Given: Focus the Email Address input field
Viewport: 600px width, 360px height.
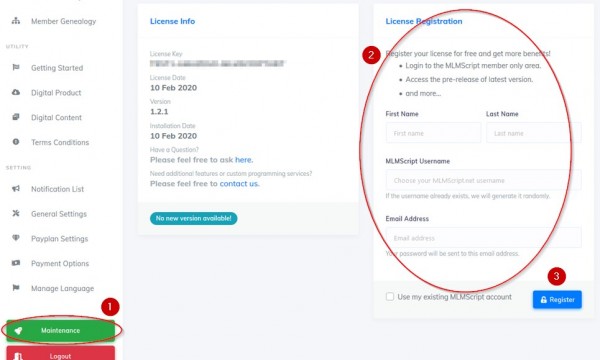Looking at the screenshot, I should coord(483,238).
